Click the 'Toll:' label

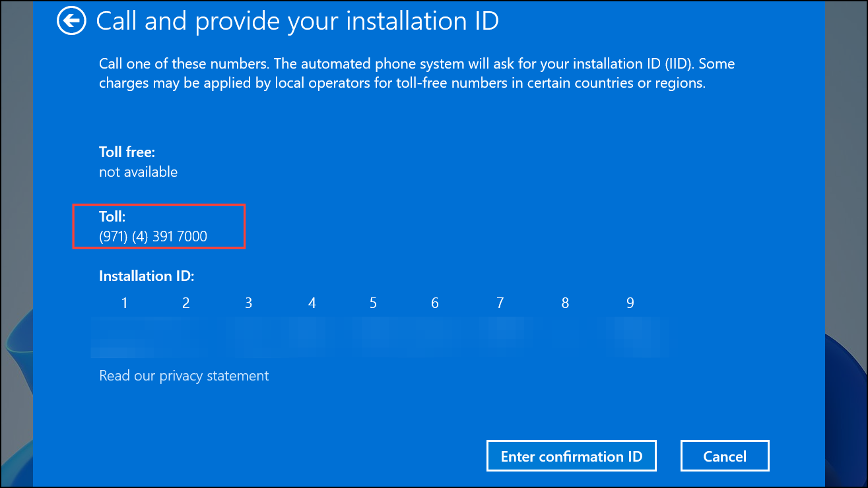pyautogui.click(x=112, y=216)
